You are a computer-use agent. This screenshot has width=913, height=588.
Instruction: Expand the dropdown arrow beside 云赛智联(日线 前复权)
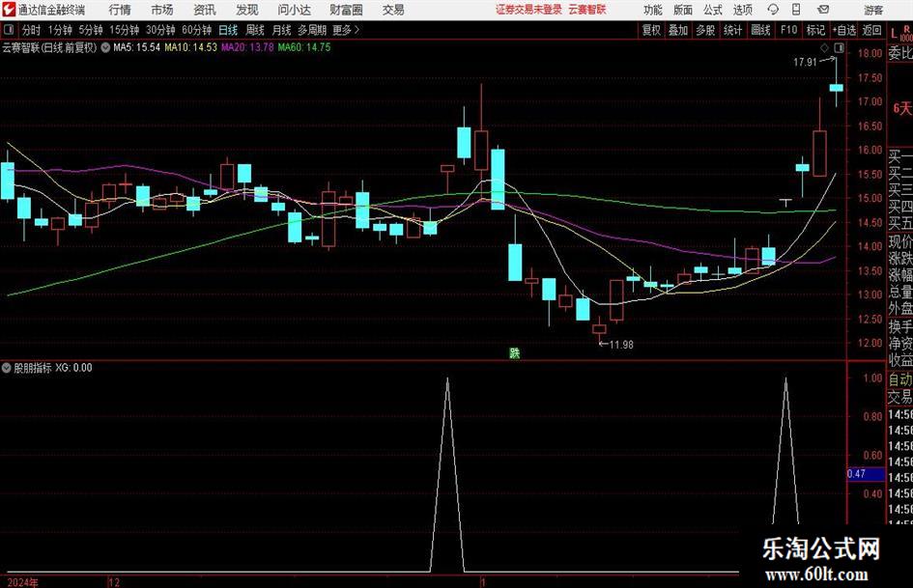pos(105,47)
